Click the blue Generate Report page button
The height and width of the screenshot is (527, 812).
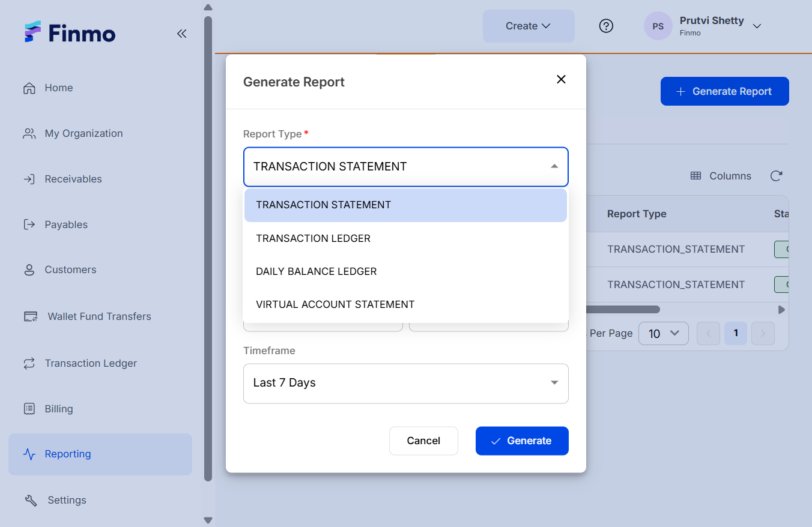pos(725,91)
